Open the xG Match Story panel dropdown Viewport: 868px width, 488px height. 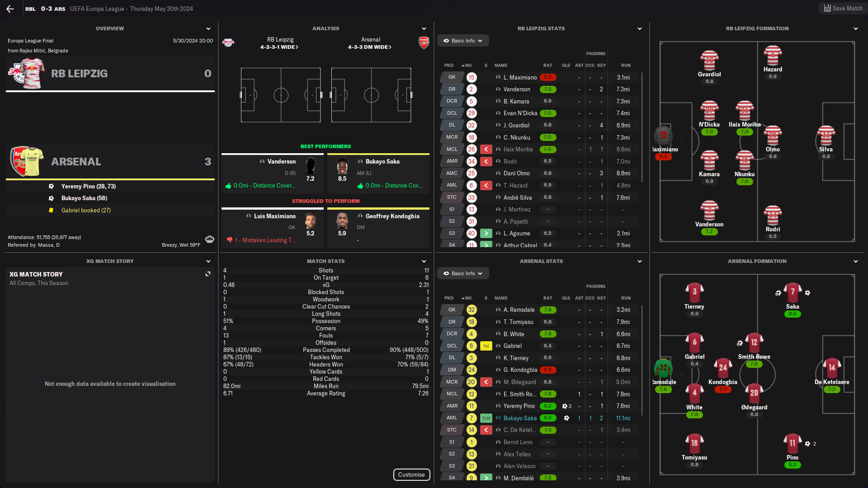pyautogui.click(x=208, y=261)
